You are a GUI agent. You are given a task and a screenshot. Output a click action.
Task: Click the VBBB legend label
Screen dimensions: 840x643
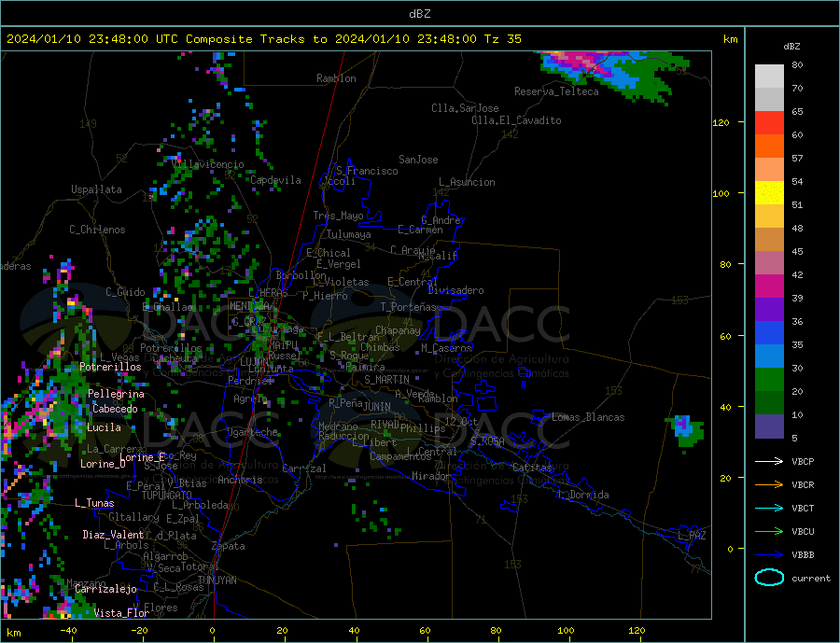(803, 554)
